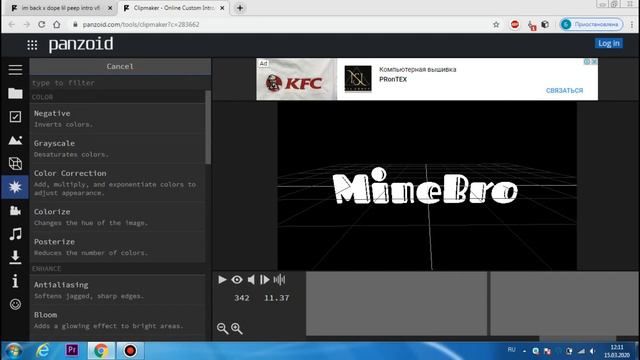
Task: Click the smiley face sidebar icon
Action: (15, 304)
